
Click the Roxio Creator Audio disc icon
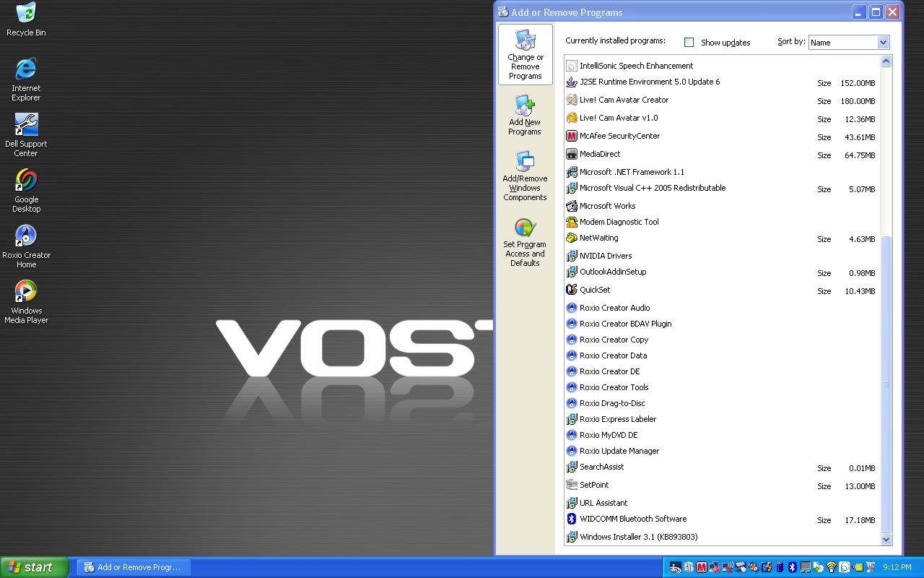pyautogui.click(x=572, y=308)
